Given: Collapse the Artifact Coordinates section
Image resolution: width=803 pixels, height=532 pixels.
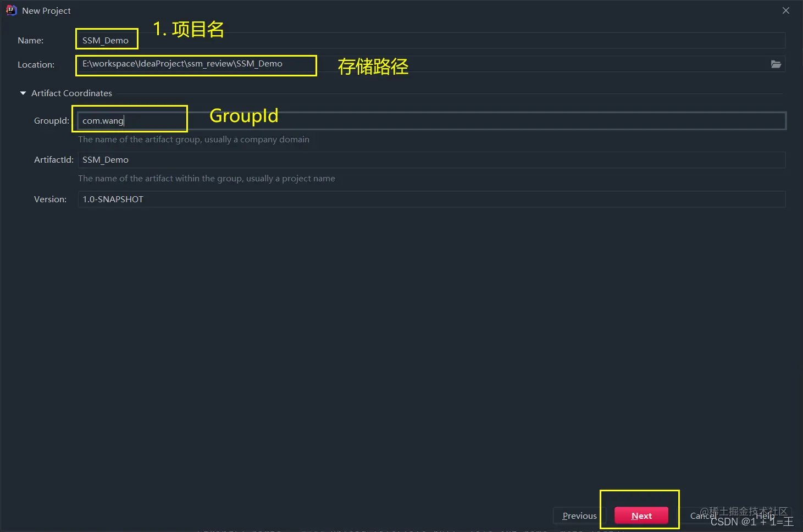Looking at the screenshot, I should click(x=23, y=93).
